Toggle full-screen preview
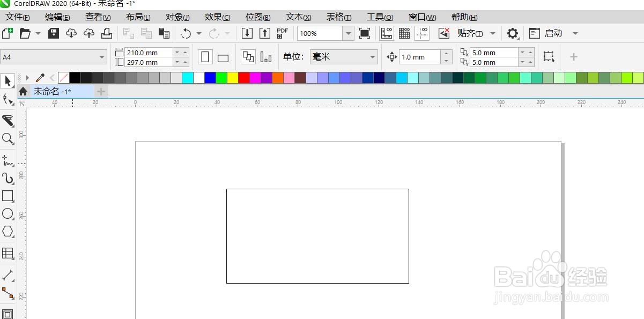Viewport: 644px width, 319px height. (x=365, y=33)
